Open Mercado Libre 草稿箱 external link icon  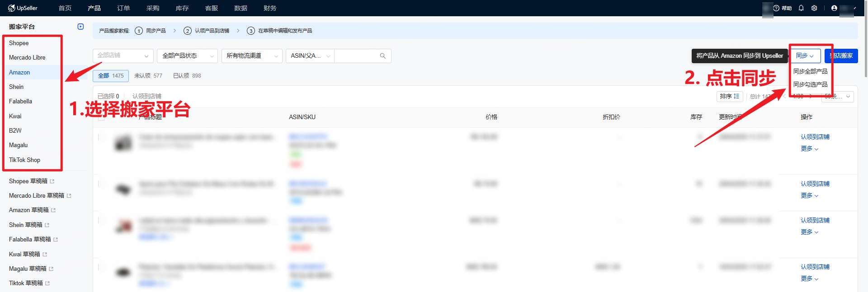(69, 196)
